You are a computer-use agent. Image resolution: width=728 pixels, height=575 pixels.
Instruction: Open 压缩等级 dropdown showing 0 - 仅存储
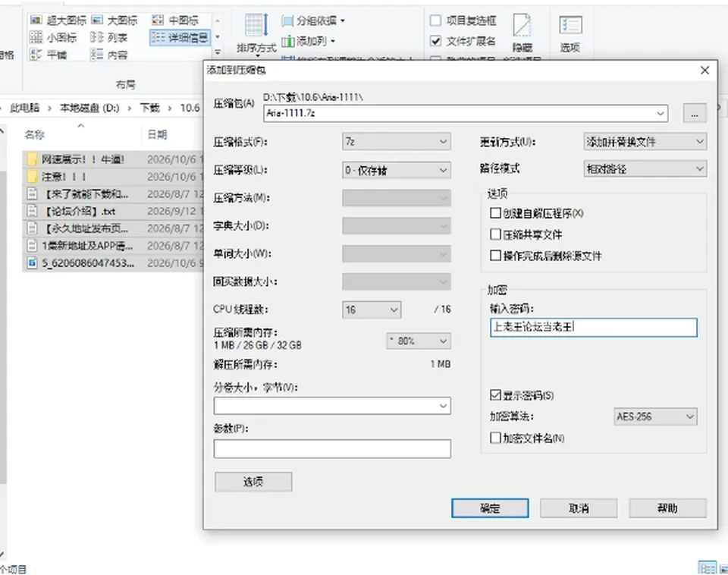pyautogui.click(x=397, y=170)
